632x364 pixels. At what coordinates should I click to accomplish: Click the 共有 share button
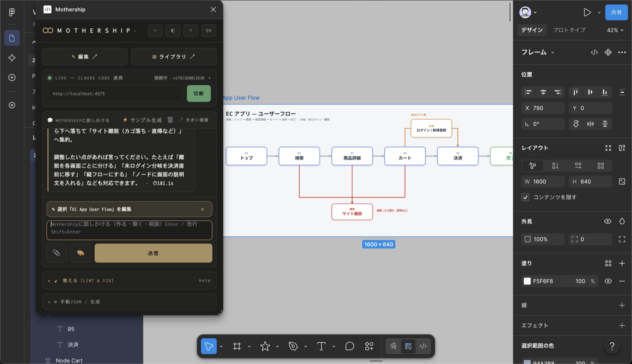point(617,12)
